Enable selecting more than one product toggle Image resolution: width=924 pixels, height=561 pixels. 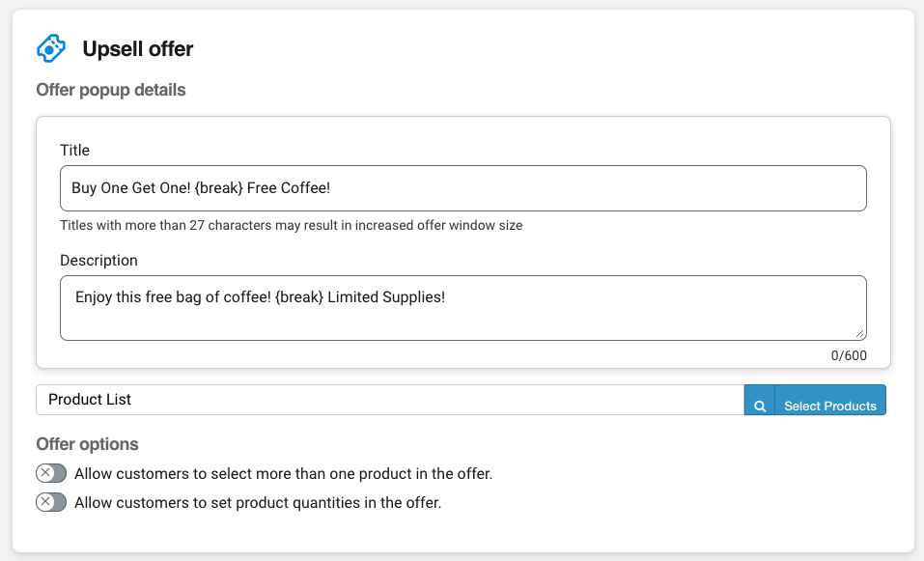51,473
